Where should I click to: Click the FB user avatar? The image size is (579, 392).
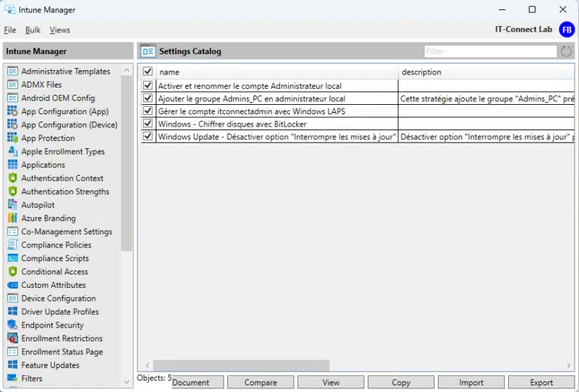click(567, 30)
